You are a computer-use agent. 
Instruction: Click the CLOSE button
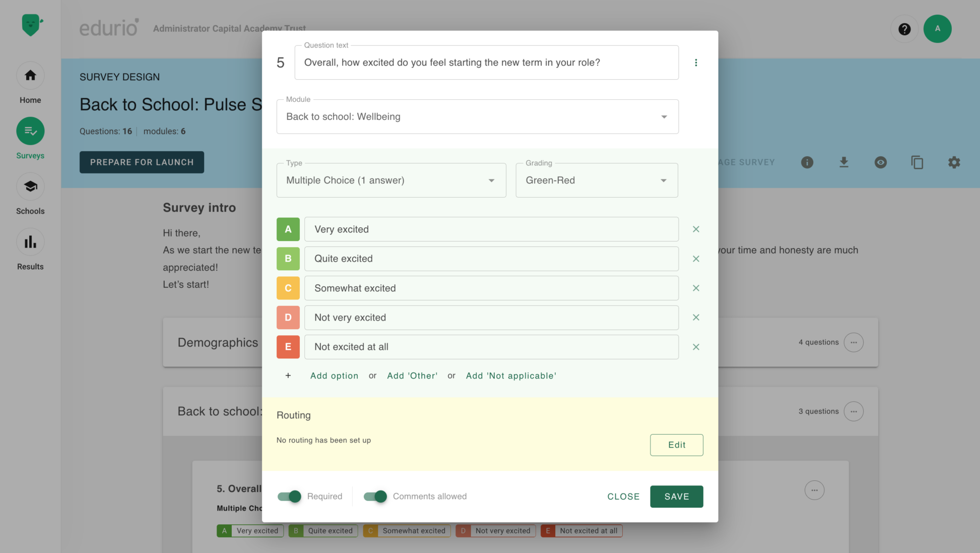623,497
